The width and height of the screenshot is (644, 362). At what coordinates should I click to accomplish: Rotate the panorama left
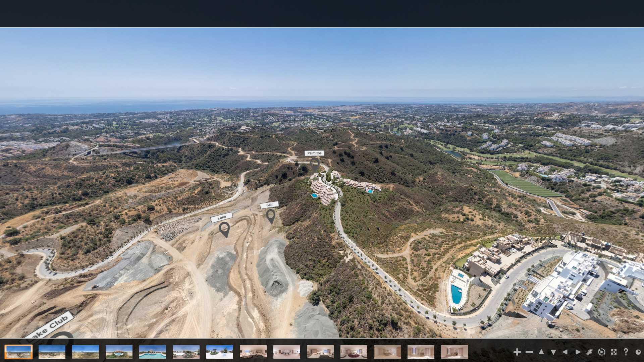[x=566, y=352]
